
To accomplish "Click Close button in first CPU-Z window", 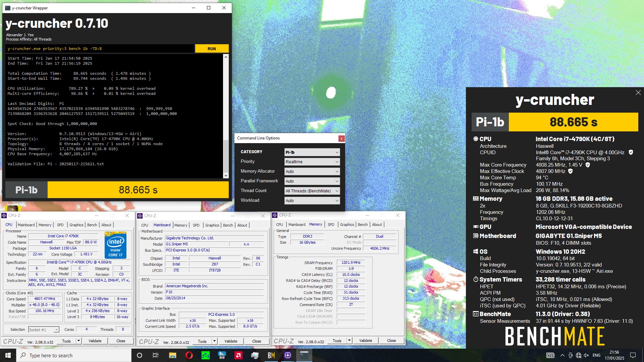I will pyautogui.click(x=121, y=341).
